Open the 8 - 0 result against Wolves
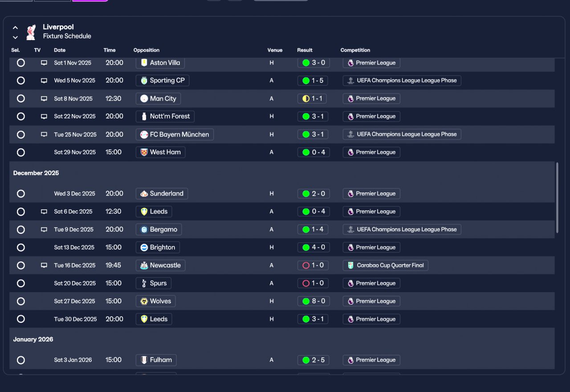Screen dimensions: 570x392 [x=313, y=301]
